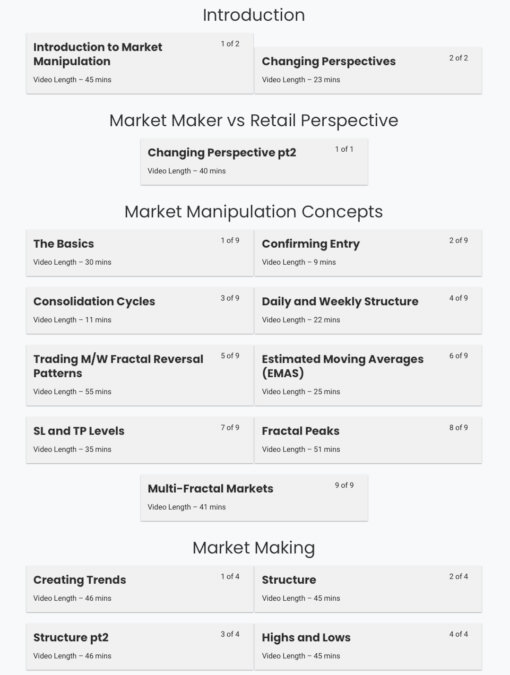Select the Consolidation Cycles video

point(139,310)
